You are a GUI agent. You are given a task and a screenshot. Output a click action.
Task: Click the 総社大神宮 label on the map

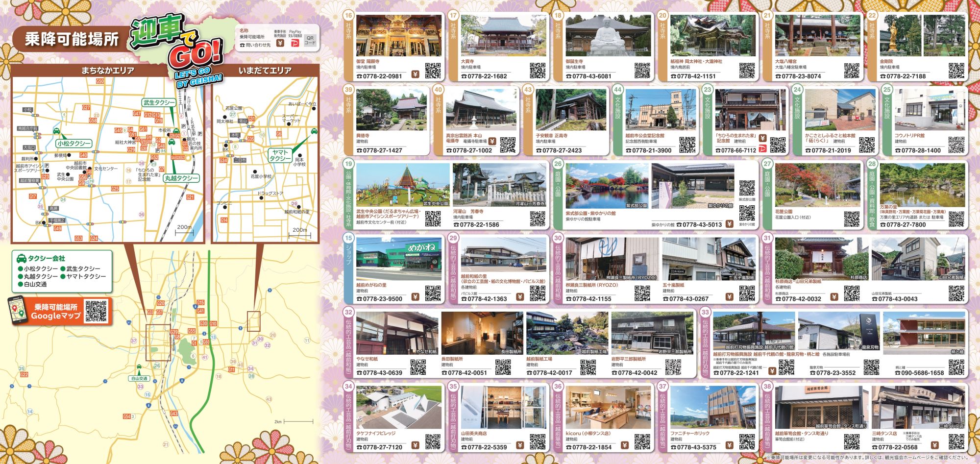pos(125,143)
